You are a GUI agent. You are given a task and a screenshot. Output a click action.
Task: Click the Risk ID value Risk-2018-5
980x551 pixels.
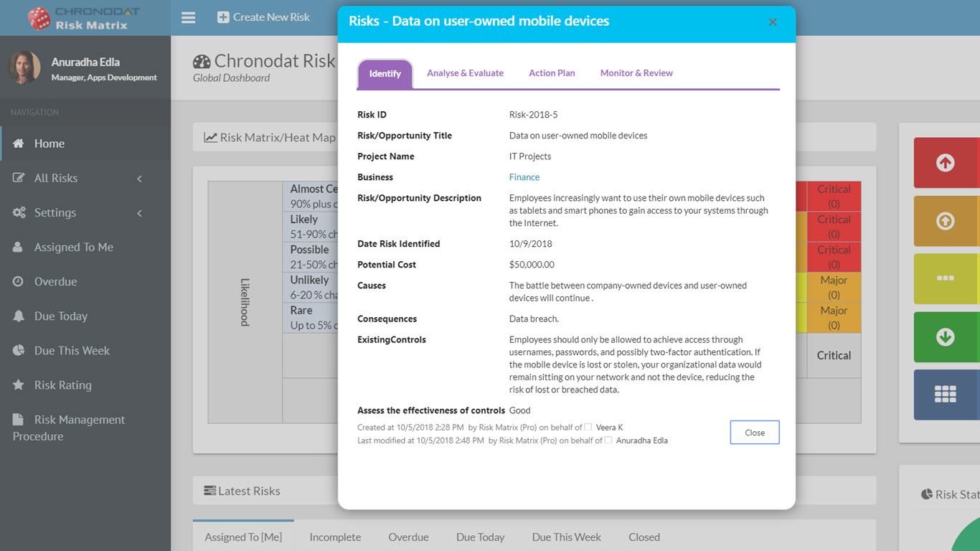point(533,115)
